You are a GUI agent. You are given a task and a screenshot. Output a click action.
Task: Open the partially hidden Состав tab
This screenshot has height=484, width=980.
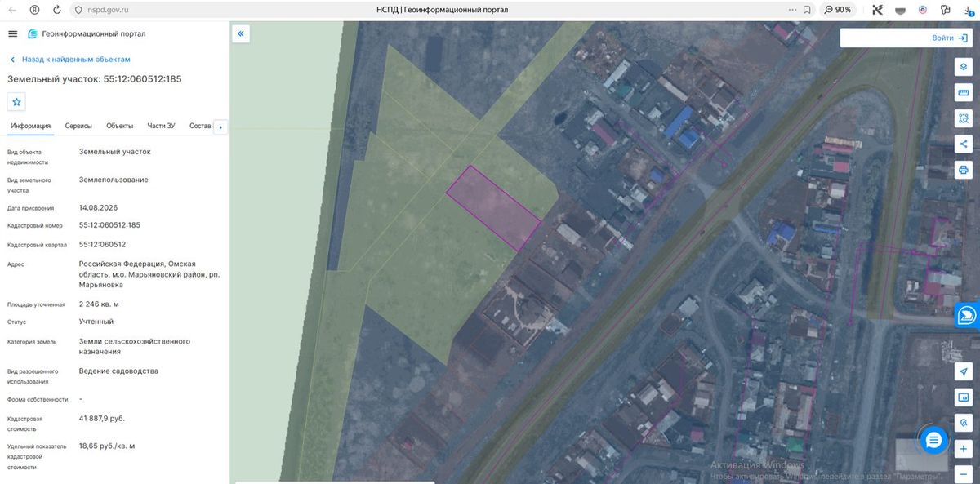[200, 126]
